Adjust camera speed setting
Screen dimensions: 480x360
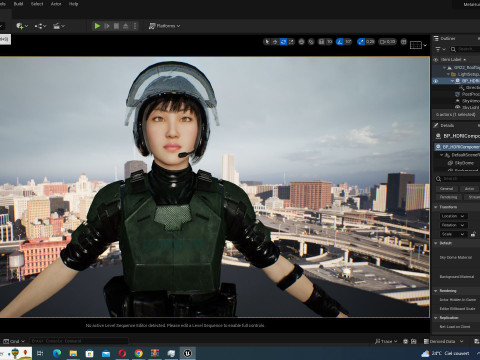click(388, 42)
